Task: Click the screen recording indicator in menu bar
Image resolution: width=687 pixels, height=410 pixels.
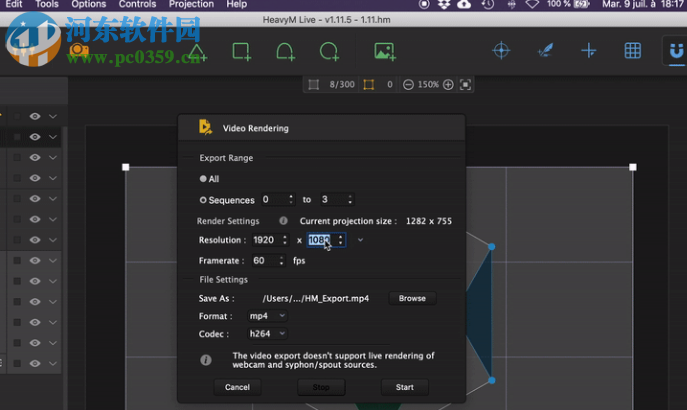Action: tap(424, 4)
